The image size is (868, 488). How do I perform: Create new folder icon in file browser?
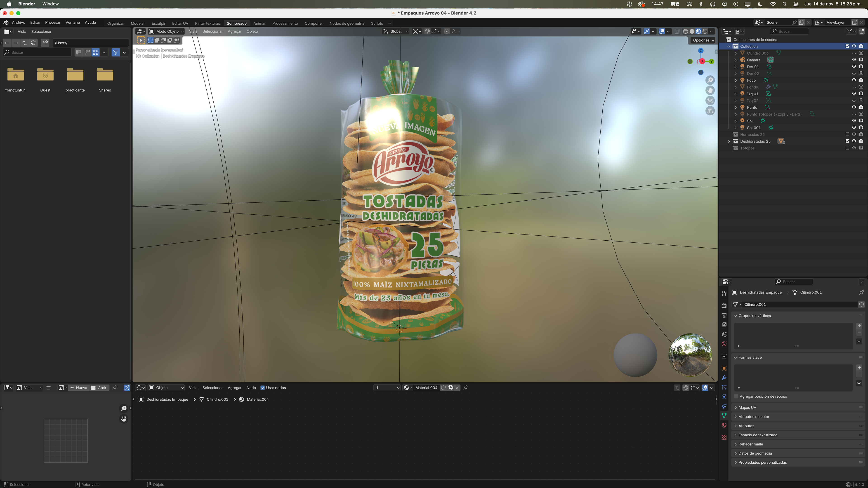(45, 43)
